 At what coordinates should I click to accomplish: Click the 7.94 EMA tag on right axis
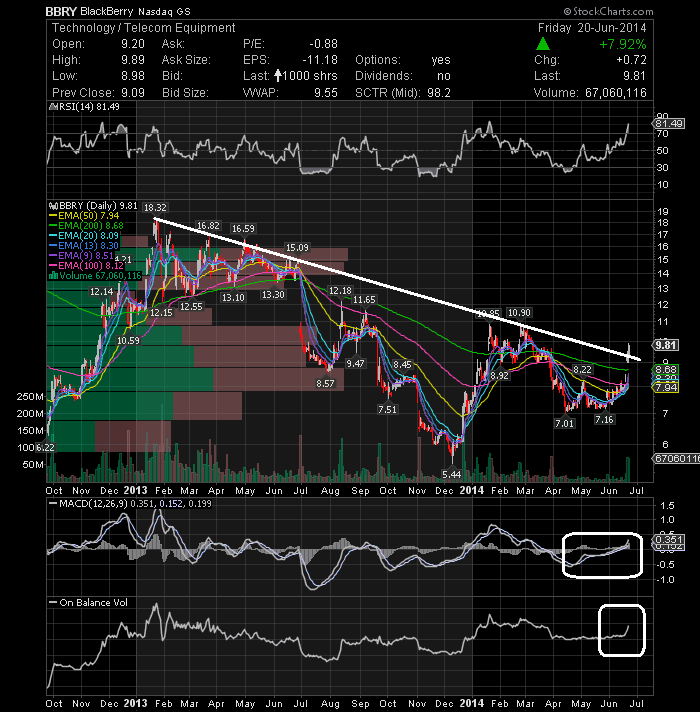pyautogui.click(x=665, y=388)
